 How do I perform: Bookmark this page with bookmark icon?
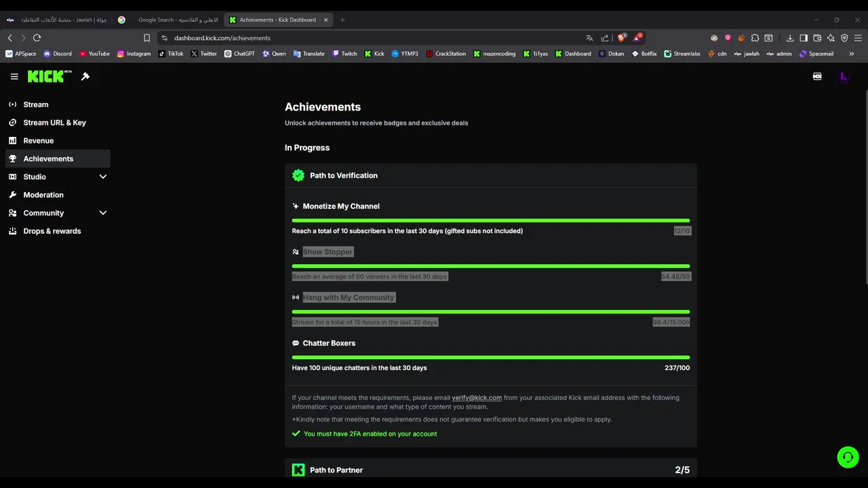click(x=146, y=38)
